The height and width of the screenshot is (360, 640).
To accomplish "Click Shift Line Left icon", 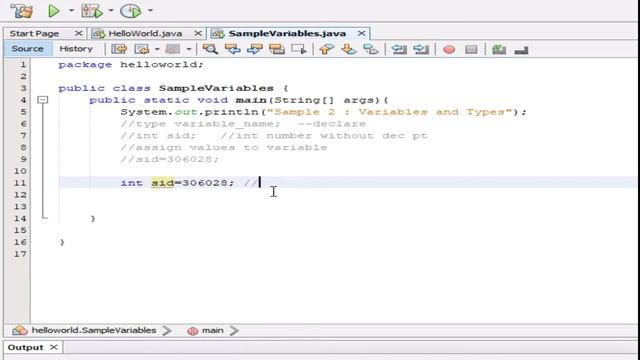I will (399, 49).
